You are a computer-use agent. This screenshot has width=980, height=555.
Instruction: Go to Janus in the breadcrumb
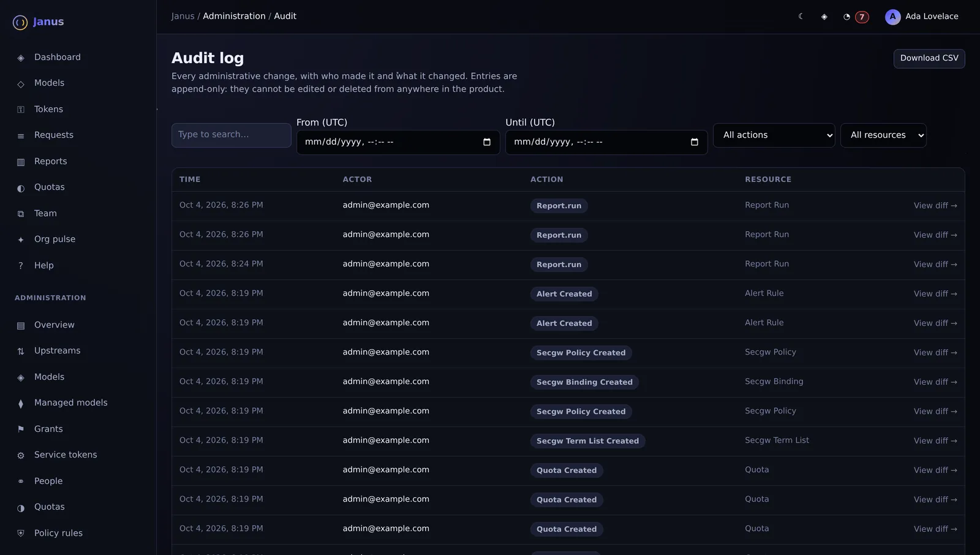click(183, 16)
